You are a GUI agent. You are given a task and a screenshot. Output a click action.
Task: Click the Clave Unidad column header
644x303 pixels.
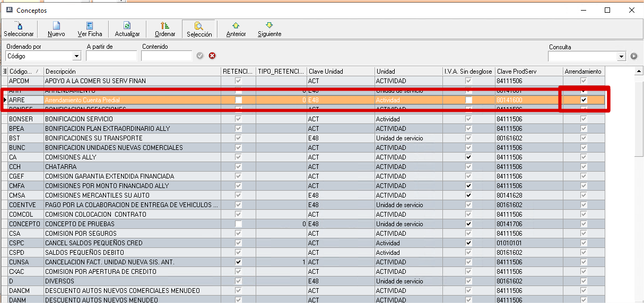[x=341, y=71]
